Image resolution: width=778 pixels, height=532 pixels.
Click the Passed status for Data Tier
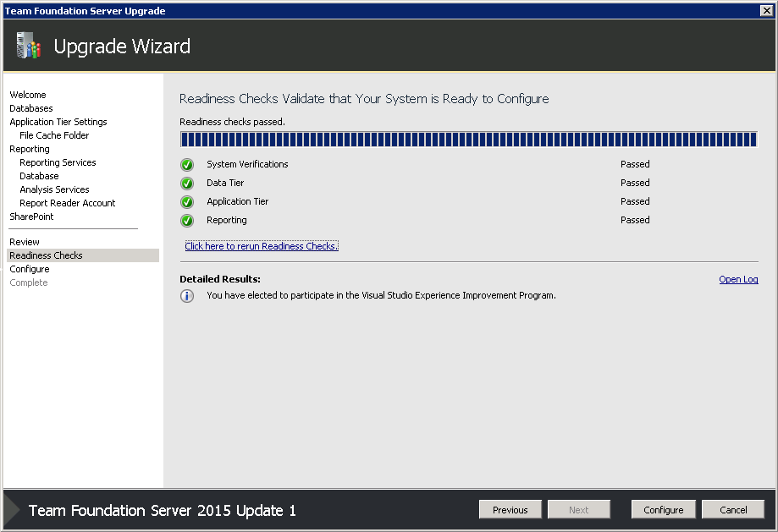[x=635, y=183]
